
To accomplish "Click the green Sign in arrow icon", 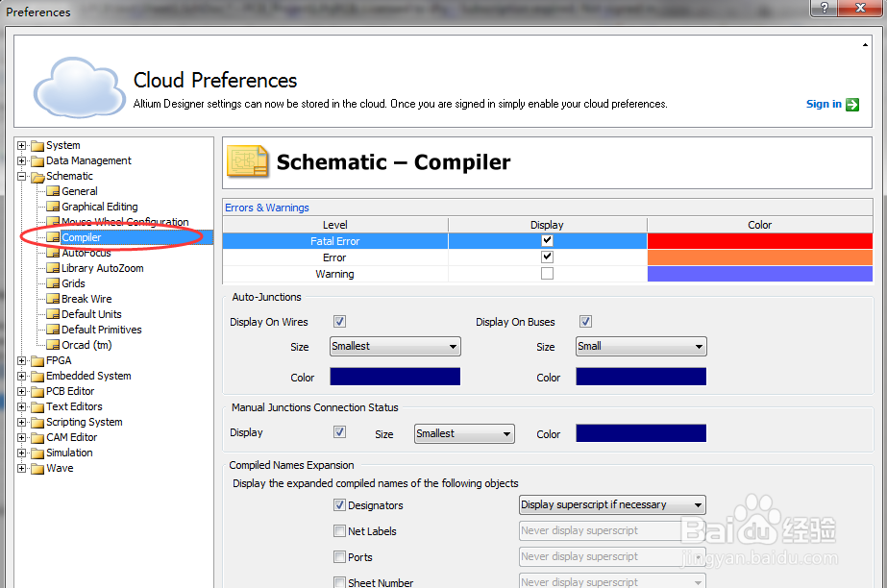I will (852, 105).
